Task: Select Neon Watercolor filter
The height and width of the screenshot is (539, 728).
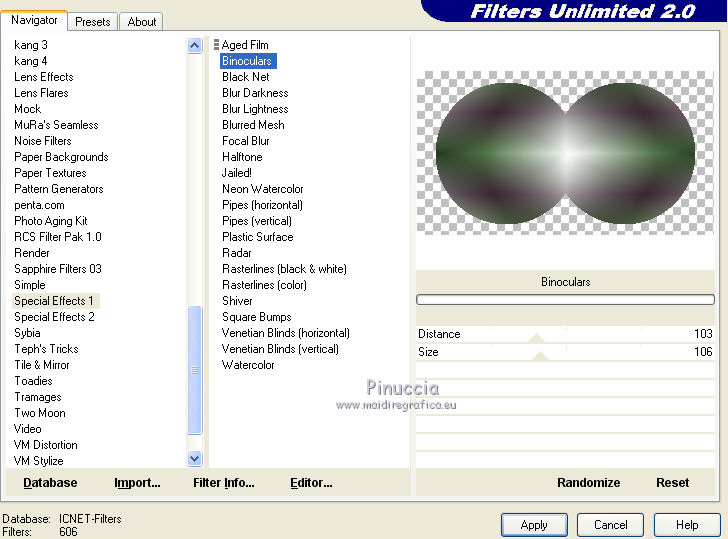Action: 262,189
